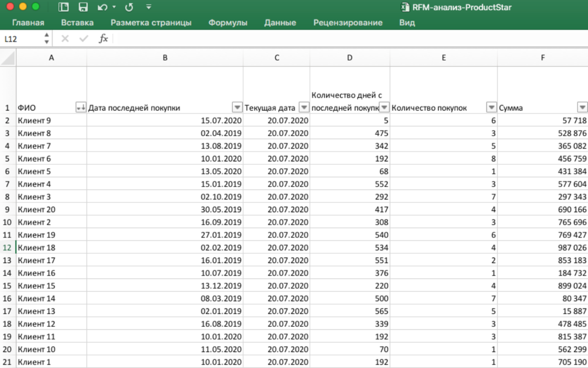The height and width of the screenshot is (368, 588).
Task: Click the Redo arrow icon
Action: click(129, 7)
